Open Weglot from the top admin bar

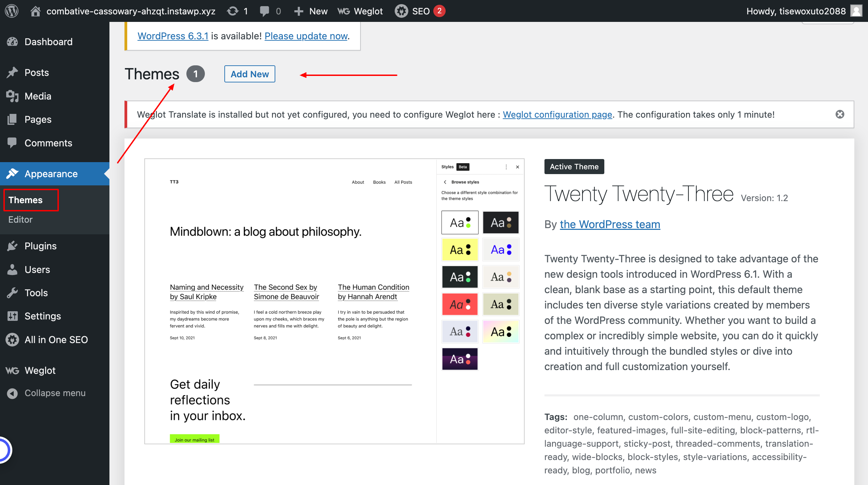pos(360,11)
